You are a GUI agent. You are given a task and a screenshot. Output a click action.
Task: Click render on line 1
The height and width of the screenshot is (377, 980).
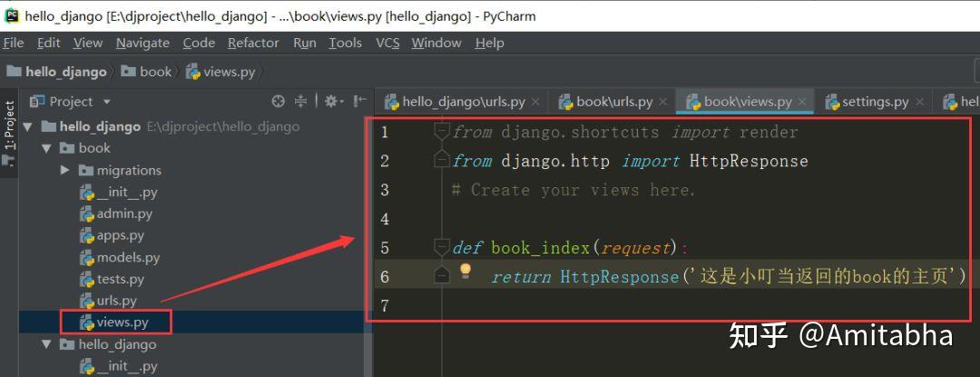click(769, 133)
